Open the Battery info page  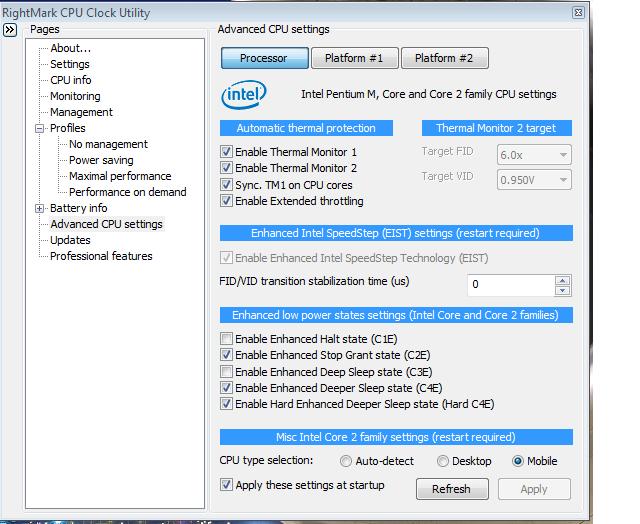click(78, 208)
